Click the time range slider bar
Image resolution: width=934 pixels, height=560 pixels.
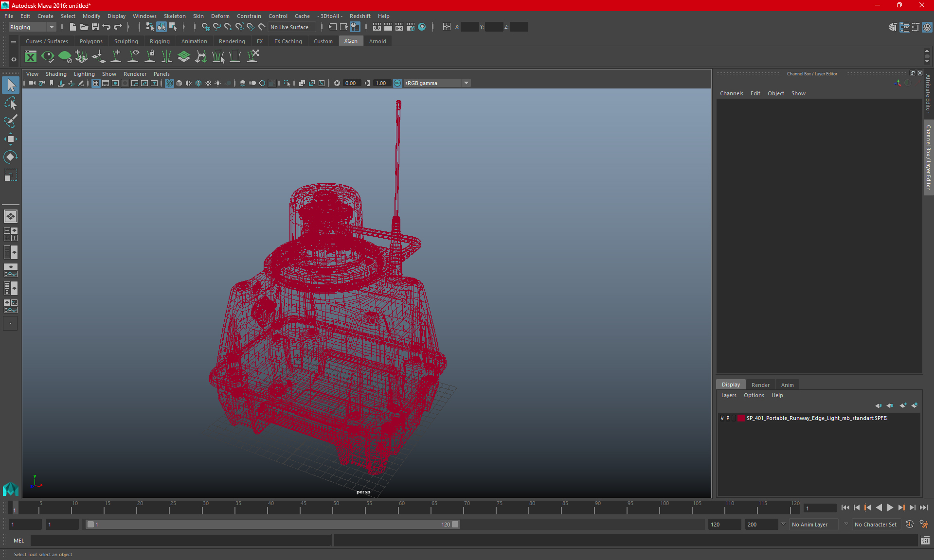(x=272, y=525)
